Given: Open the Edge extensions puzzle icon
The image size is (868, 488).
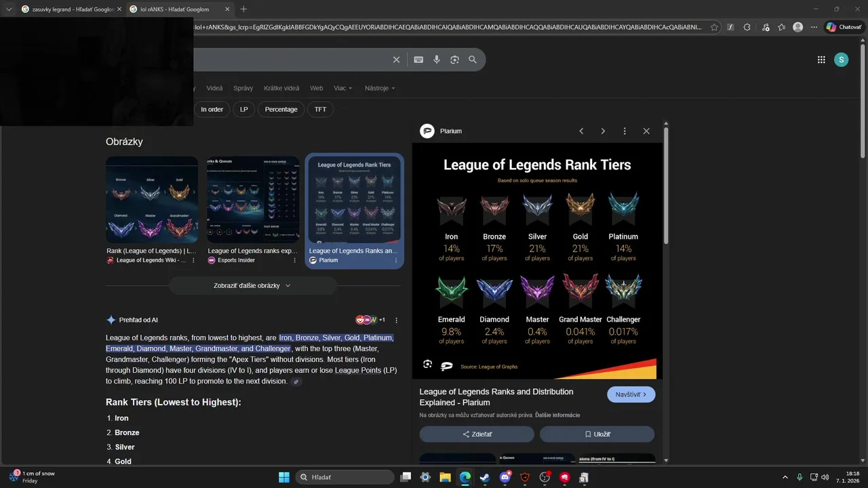Looking at the screenshot, I should [747, 27].
